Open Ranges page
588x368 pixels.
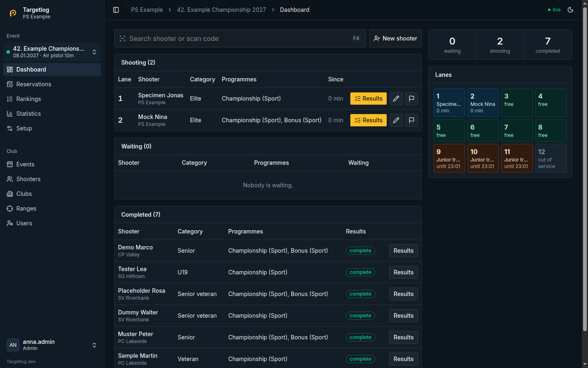pyautogui.click(x=52, y=209)
